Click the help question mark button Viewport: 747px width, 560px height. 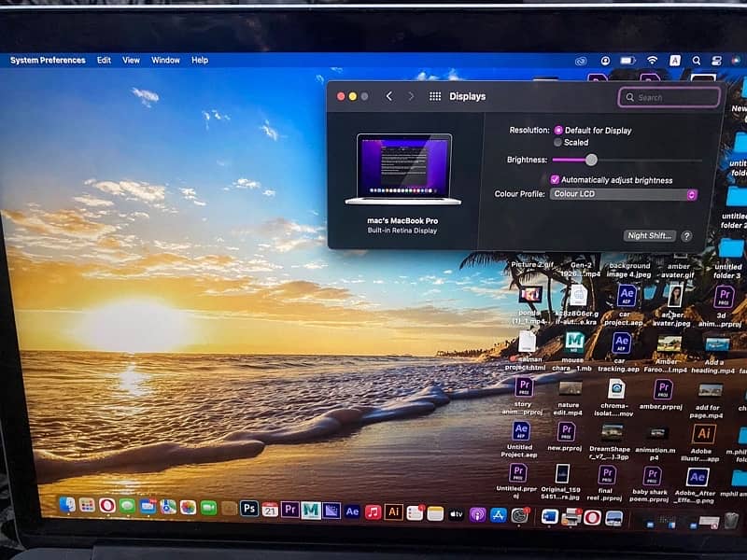pos(687,236)
